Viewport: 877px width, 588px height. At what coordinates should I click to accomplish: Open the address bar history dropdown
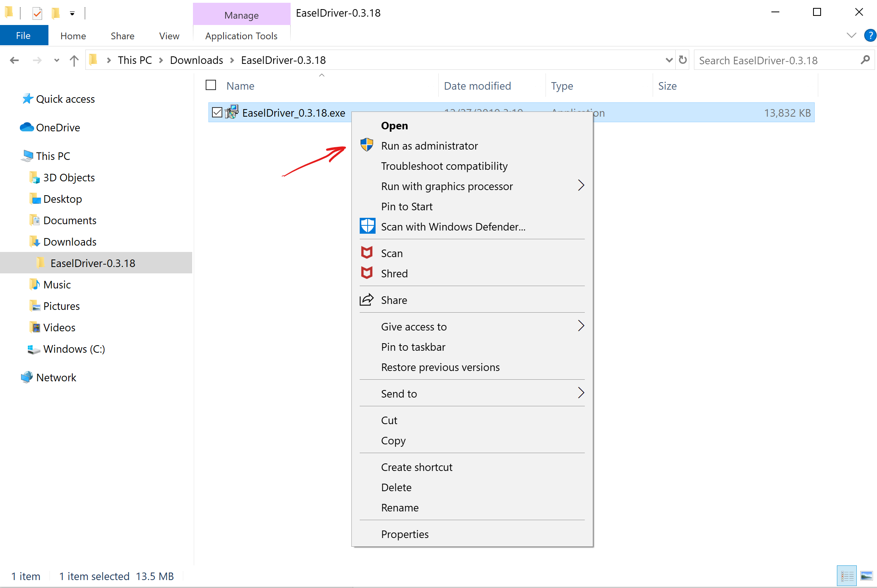tap(669, 60)
